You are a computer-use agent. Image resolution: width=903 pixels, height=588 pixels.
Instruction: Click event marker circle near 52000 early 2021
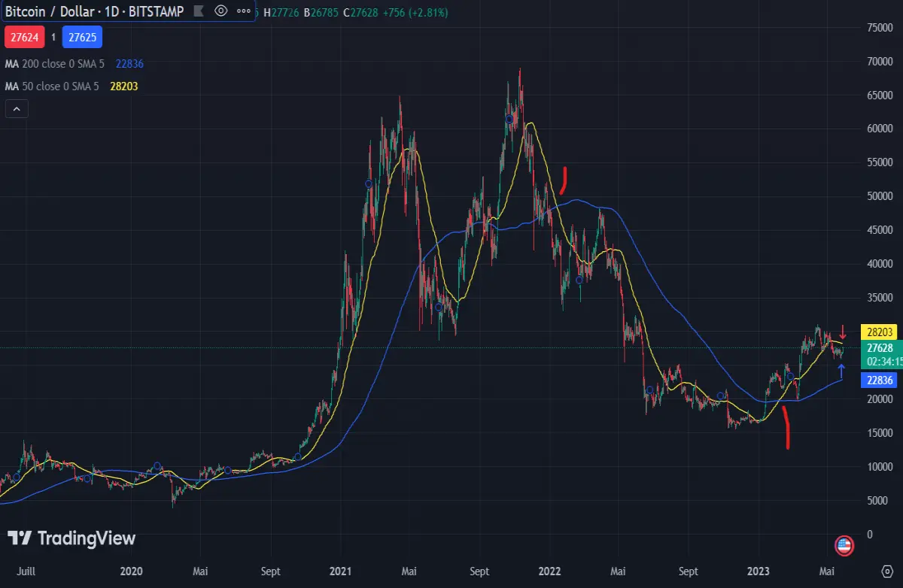coord(369,183)
